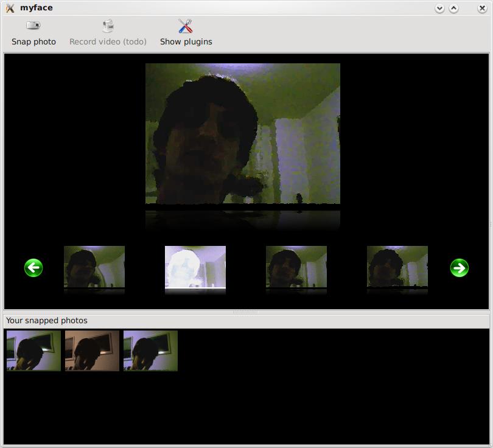The image size is (493, 448).
Task: Close the myface window
Action: 482,8
